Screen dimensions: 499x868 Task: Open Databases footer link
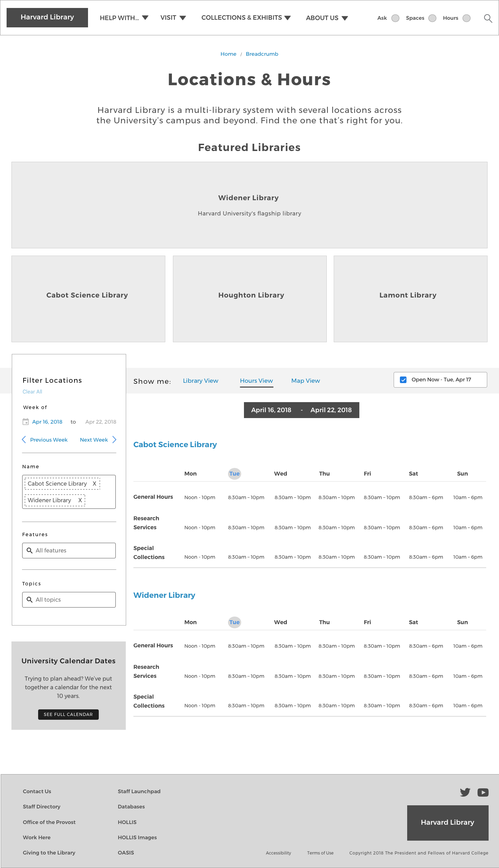(131, 807)
